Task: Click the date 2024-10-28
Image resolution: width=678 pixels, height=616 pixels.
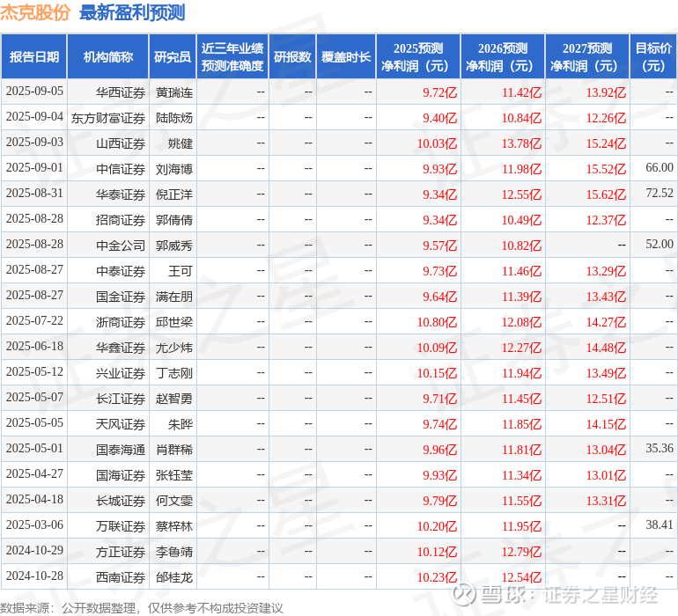Action: (x=34, y=576)
